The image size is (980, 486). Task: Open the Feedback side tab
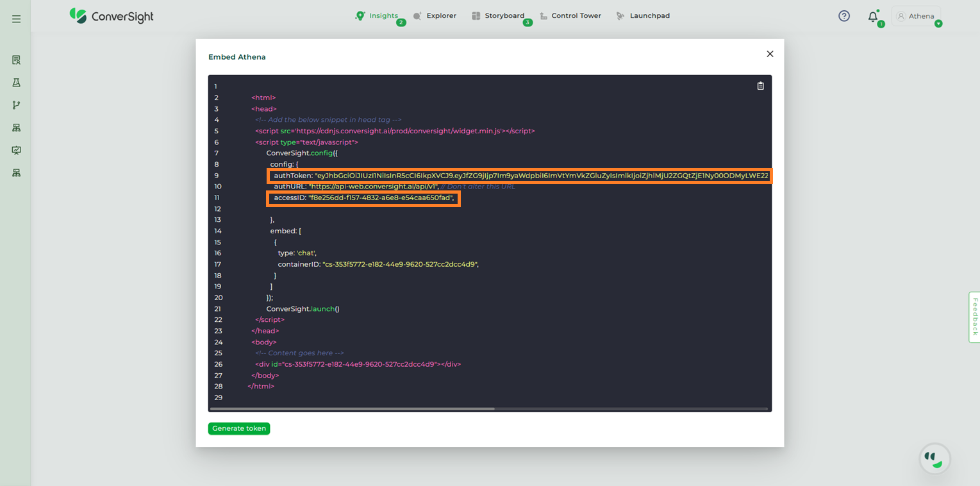974,317
